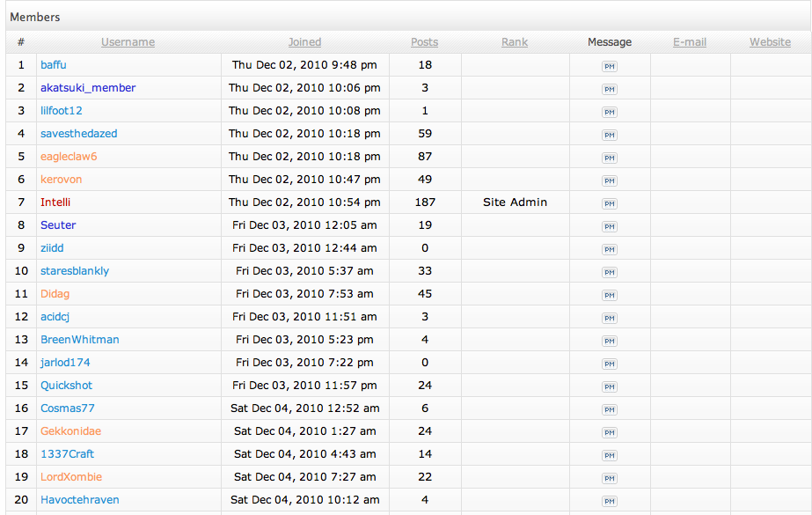The width and height of the screenshot is (812, 515).
Task: Send private message to akatsuki_member
Action: tap(609, 89)
